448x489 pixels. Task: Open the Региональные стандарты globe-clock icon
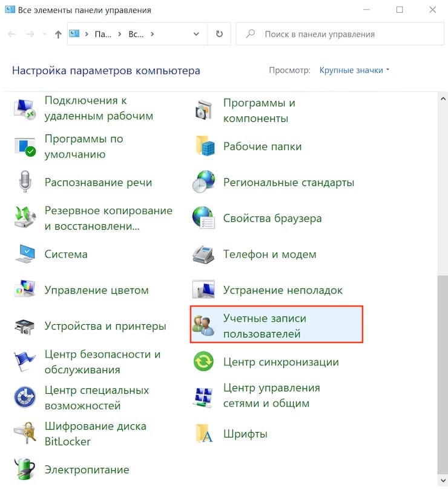click(203, 181)
